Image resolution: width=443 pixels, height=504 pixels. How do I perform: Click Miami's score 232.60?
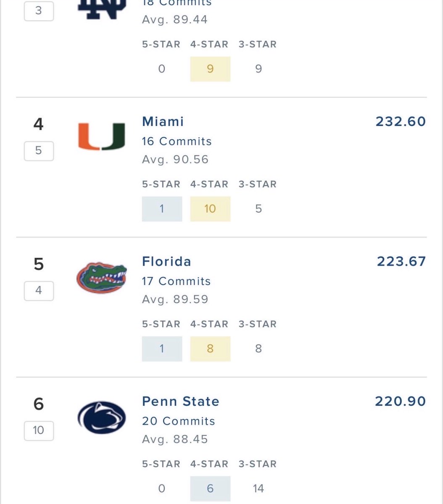401,122
